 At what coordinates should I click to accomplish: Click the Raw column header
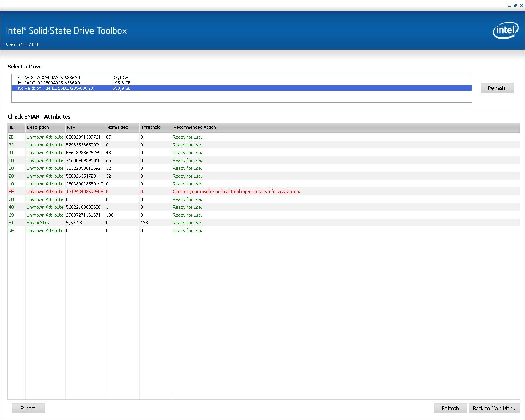[85, 128]
